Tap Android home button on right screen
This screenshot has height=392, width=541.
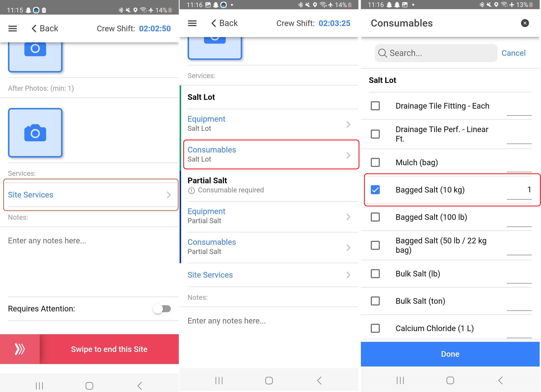450,380
